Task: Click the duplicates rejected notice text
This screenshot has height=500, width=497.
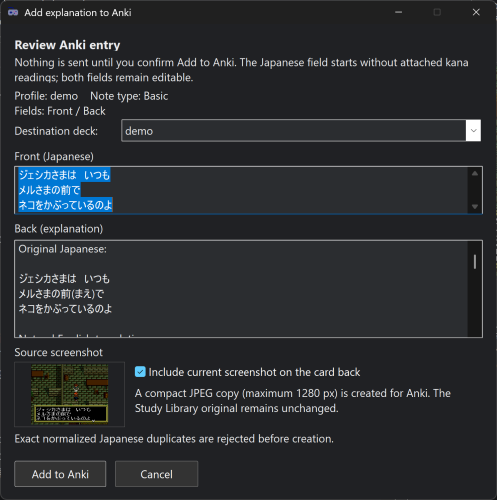Action: tap(174, 439)
